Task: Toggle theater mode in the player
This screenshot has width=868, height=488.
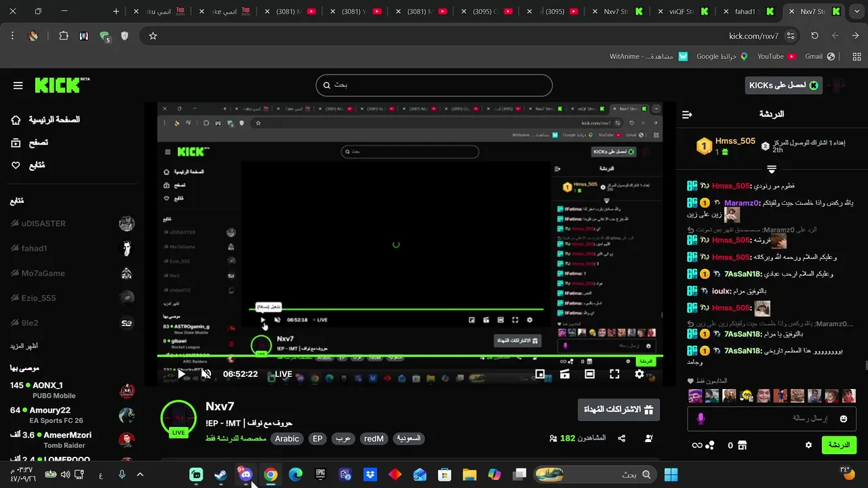Action: (589, 374)
